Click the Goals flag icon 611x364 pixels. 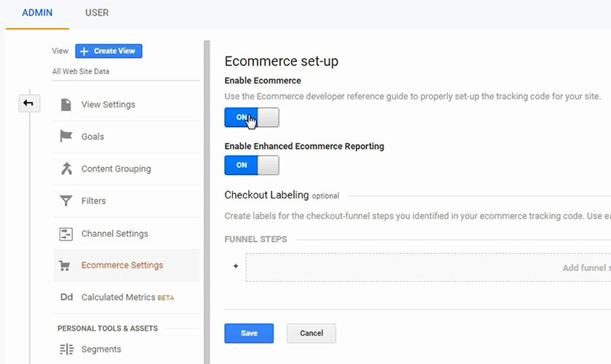[x=66, y=137]
